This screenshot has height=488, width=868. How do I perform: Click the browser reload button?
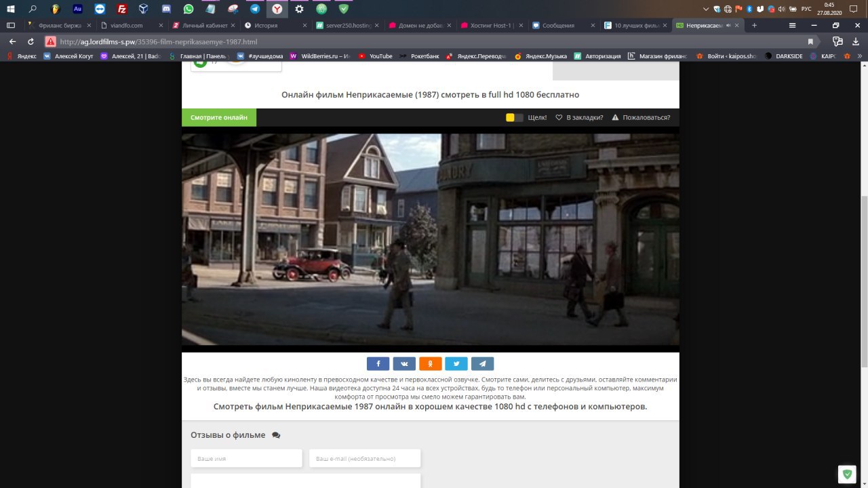31,41
